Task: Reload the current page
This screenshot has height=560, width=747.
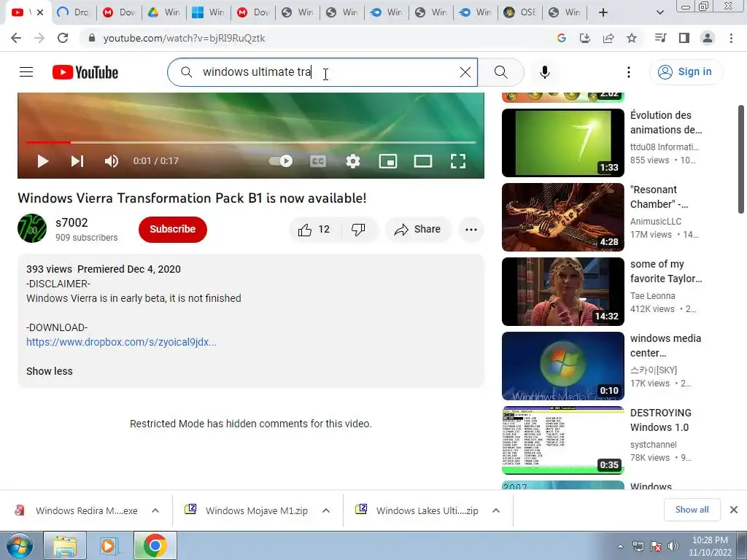Action: click(63, 38)
